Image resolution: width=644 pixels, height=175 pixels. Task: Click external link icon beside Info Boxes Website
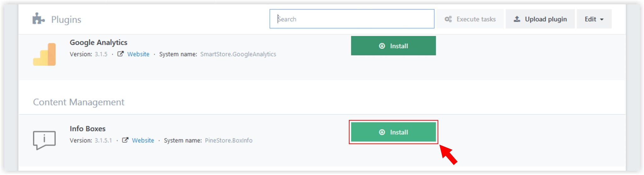[x=125, y=140]
